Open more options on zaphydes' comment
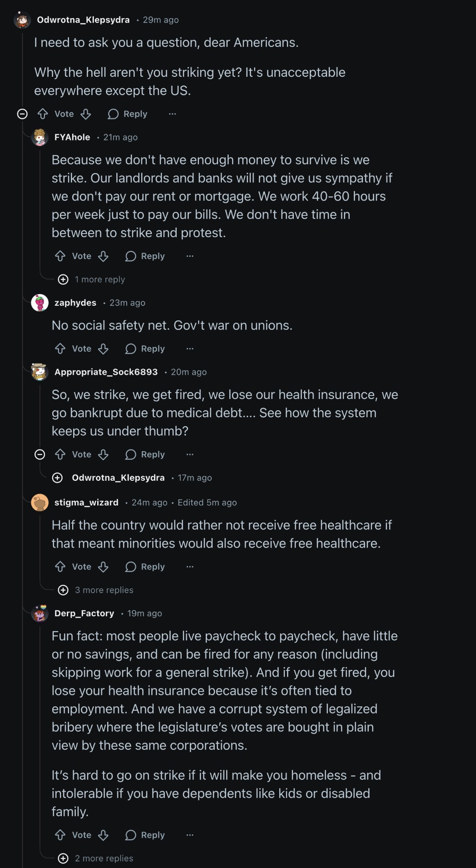 pos(190,349)
